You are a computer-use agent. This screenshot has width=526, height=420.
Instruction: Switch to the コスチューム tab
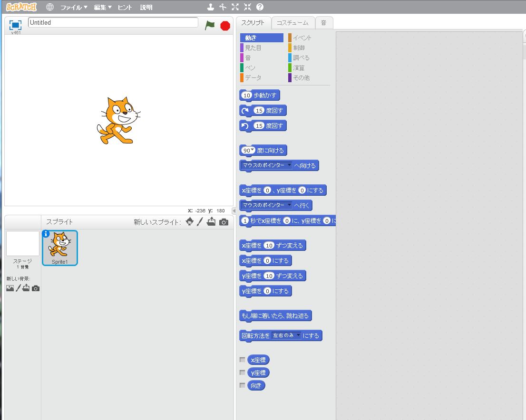pyautogui.click(x=292, y=22)
